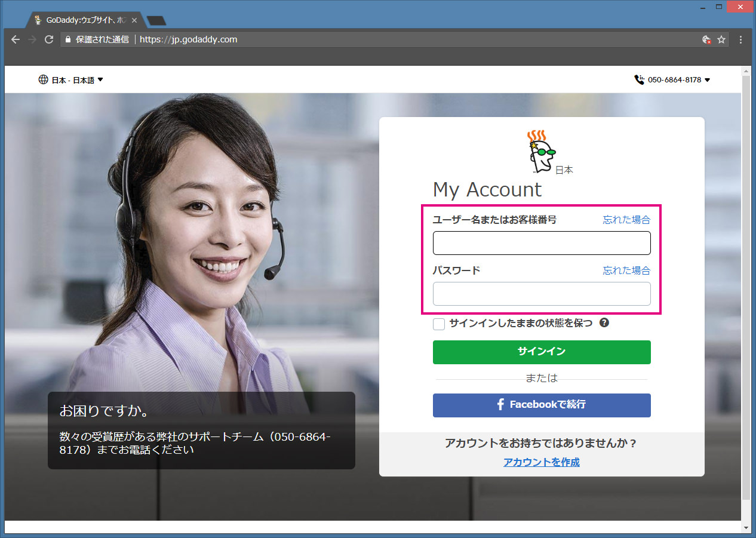
Task: Click the browser forward arrow
Action: pos(32,39)
